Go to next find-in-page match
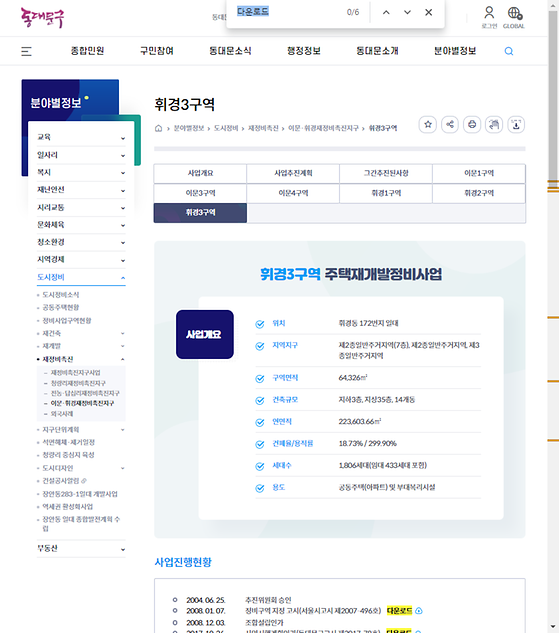The height and width of the screenshot is (633, 559). point(407,12)
